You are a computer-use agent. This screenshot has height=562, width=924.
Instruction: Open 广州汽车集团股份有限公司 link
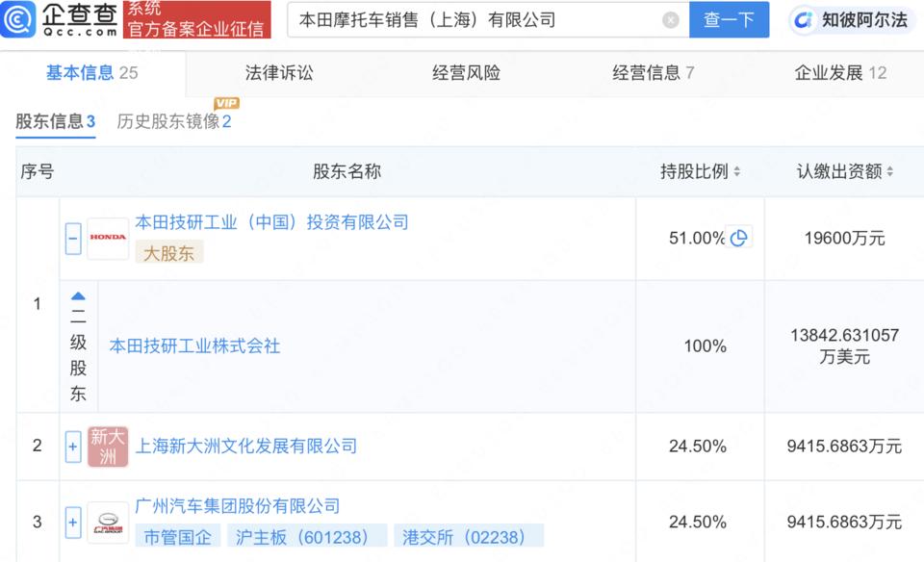pos(238,506)
